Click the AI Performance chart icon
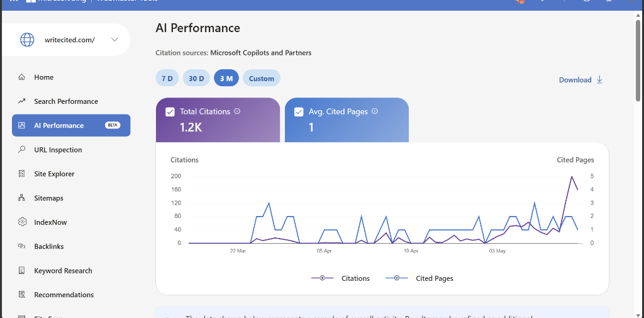Screen dimensions: 644x318 pyautogui.click(x=22, y=125)
